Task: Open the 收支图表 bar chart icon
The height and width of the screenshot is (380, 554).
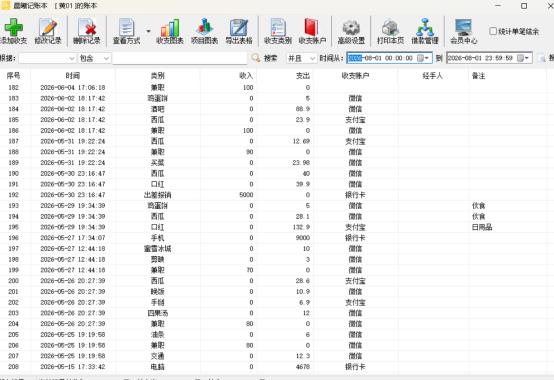Action: [170, 27]
